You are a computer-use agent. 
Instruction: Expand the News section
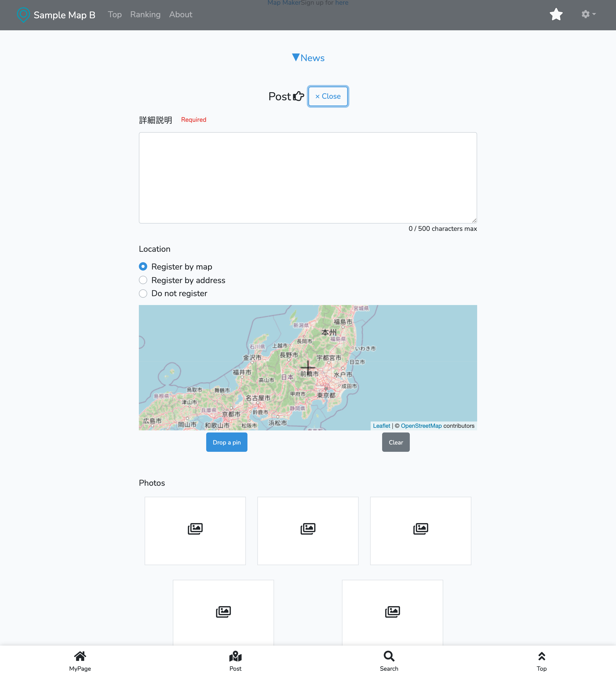point(308,58)
